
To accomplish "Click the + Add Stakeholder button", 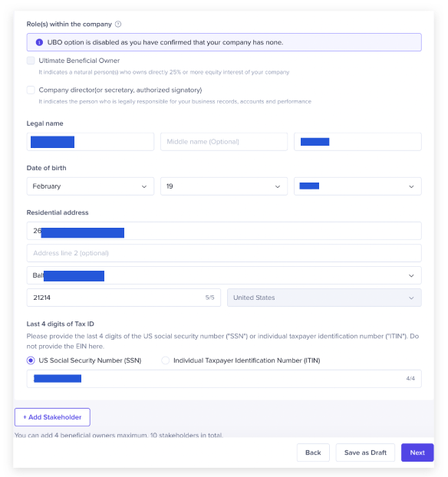I will coord(52,417).
